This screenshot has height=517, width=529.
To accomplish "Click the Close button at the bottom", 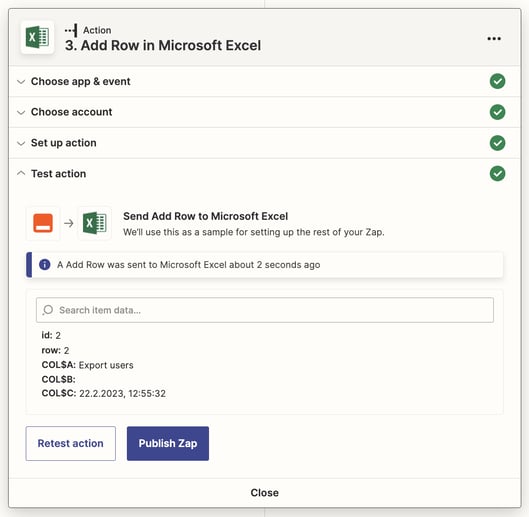I will pos(264,493).
